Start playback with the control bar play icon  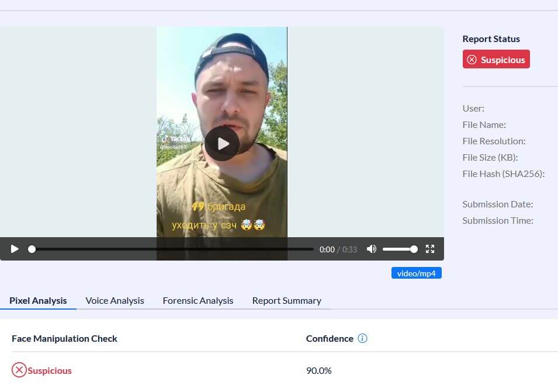point(15,249)
